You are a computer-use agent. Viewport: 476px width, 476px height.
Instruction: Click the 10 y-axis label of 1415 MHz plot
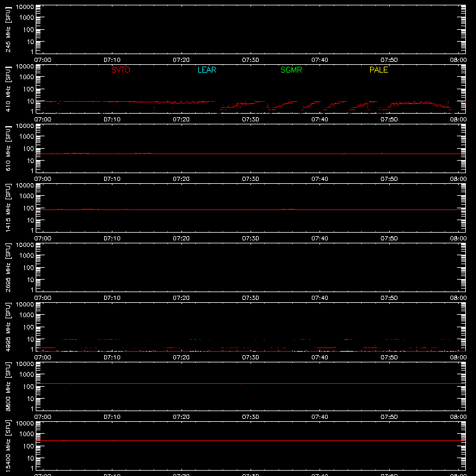pos(30,220)
